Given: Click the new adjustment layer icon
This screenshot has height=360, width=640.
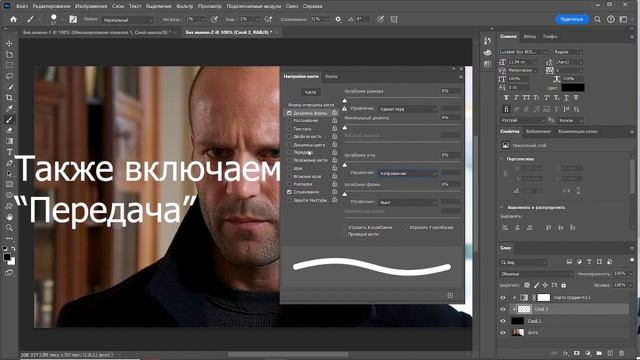Looking at the screenshot, I should tap(588, 353).
